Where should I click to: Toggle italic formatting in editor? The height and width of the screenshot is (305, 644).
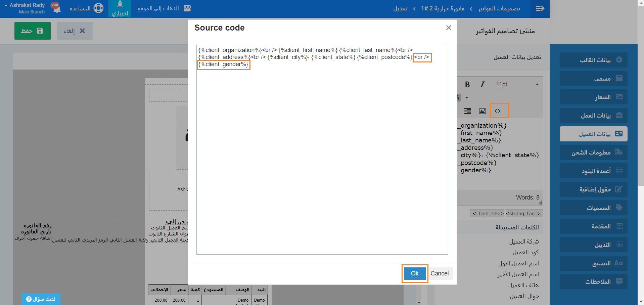482,85
